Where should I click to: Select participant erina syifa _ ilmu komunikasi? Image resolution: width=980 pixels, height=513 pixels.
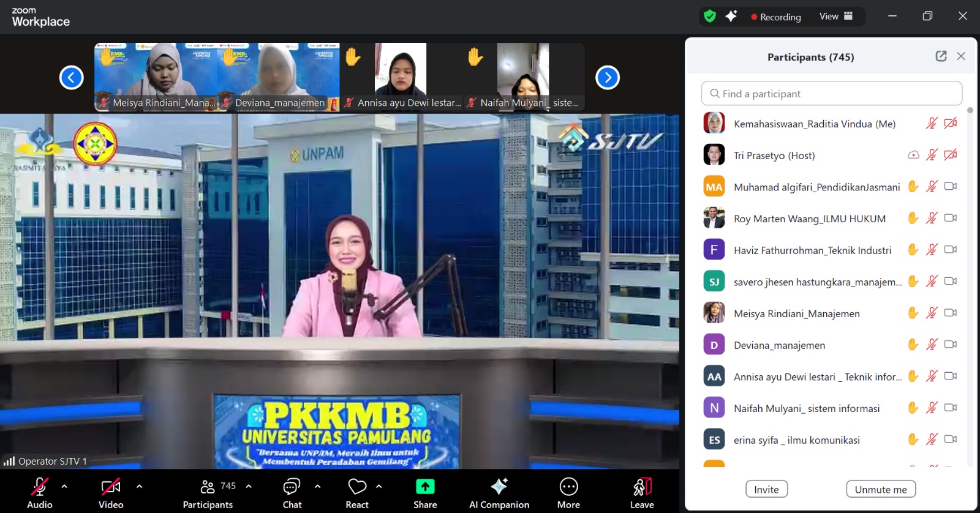[x=831, y=440]
